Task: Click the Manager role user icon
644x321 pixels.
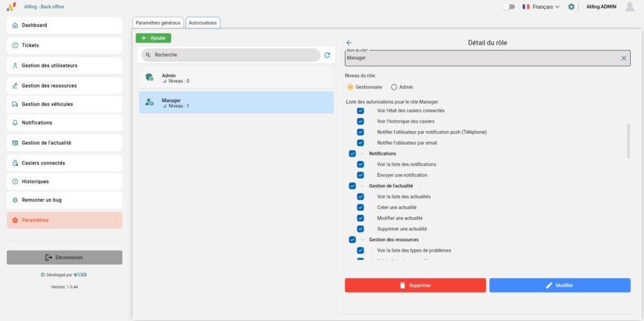Action: click(149, 102)
